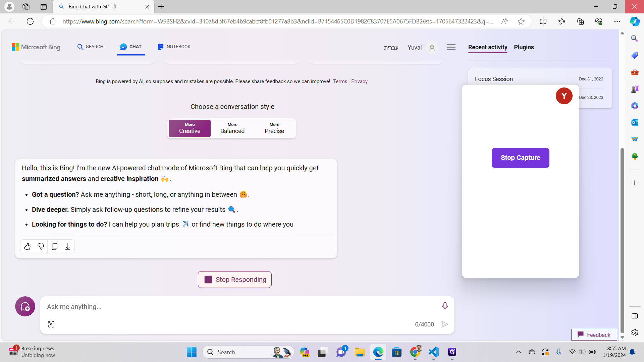Open the Plugins tab
644x362 pixels.
click(524, 47)
